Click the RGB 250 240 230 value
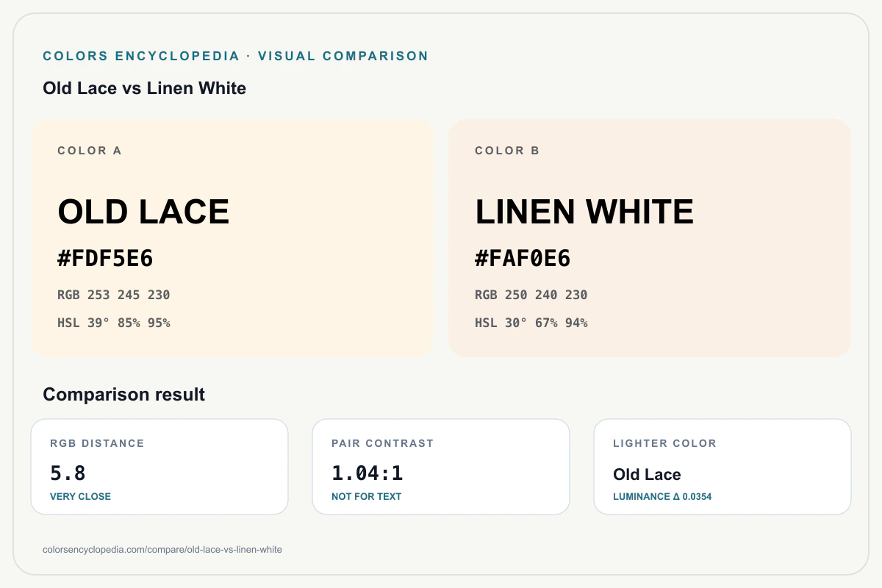882x588 pixels. 531,295
